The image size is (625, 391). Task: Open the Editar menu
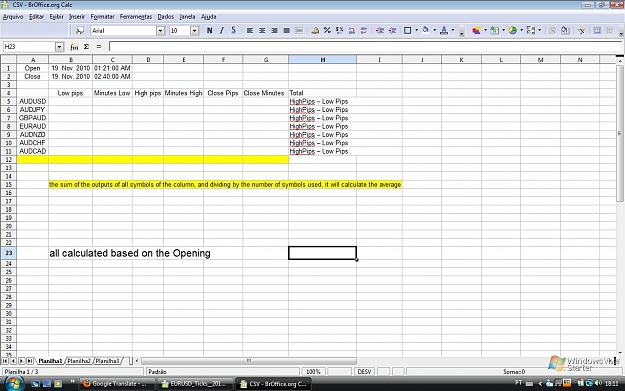click(36, 17)
